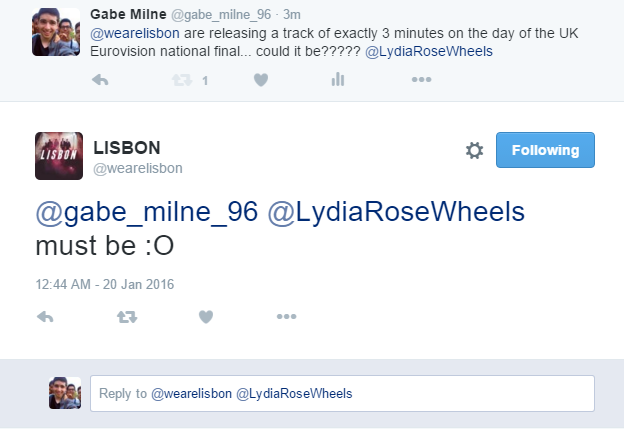This screenshot has width=624, height=429.
Task: Toggle the Following button for LISBON
Action: pos(545,150)
